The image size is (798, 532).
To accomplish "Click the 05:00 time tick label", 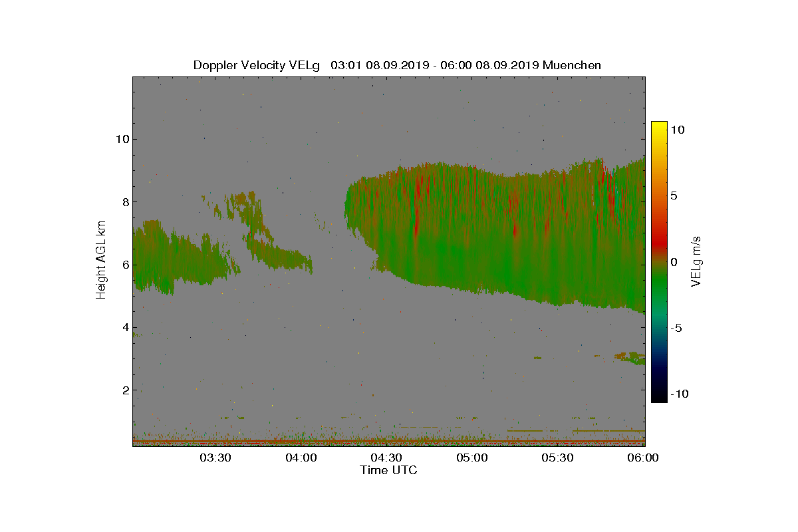I will (473, 458).
